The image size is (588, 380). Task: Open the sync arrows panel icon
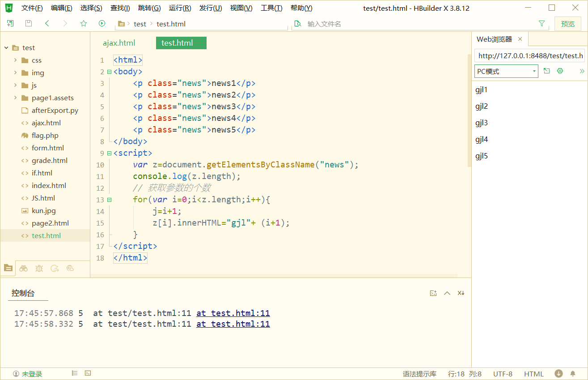[55, 268]
